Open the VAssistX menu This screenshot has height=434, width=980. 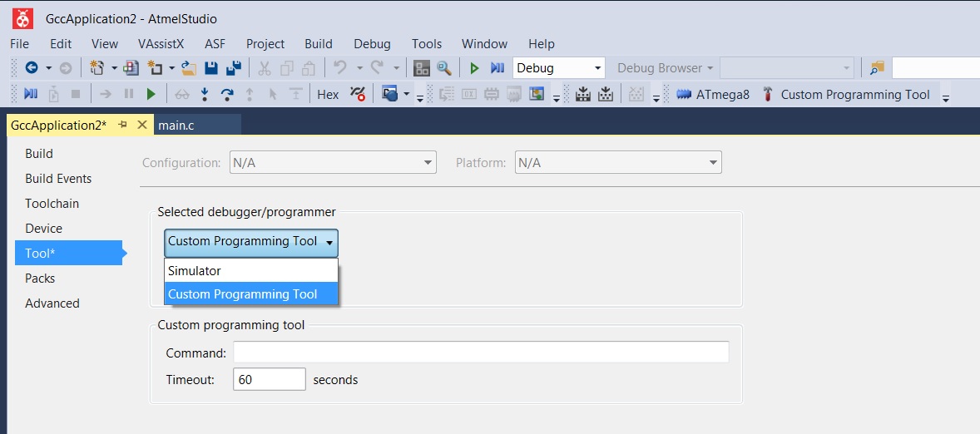click(x=161, y=44)
